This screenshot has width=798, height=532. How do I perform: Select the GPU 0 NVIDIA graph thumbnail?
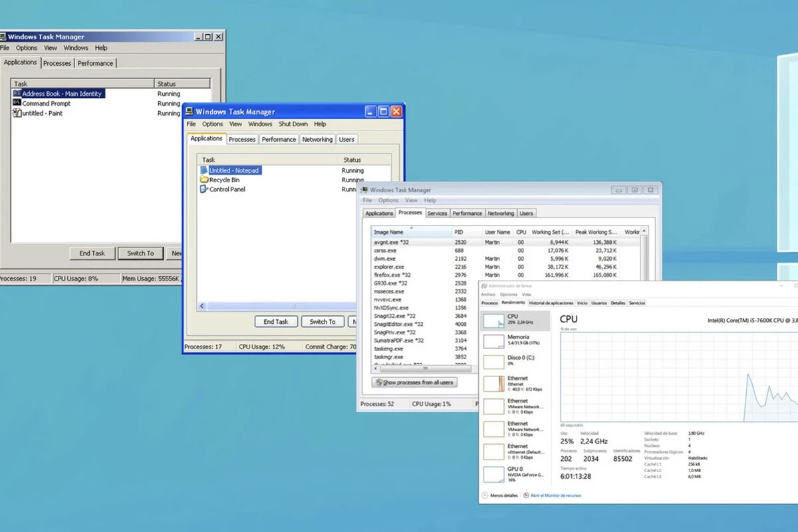493,474
